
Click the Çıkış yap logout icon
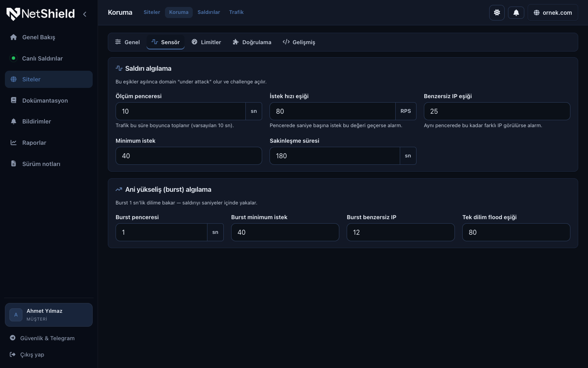pyautogui.click(x=13, y=355)
